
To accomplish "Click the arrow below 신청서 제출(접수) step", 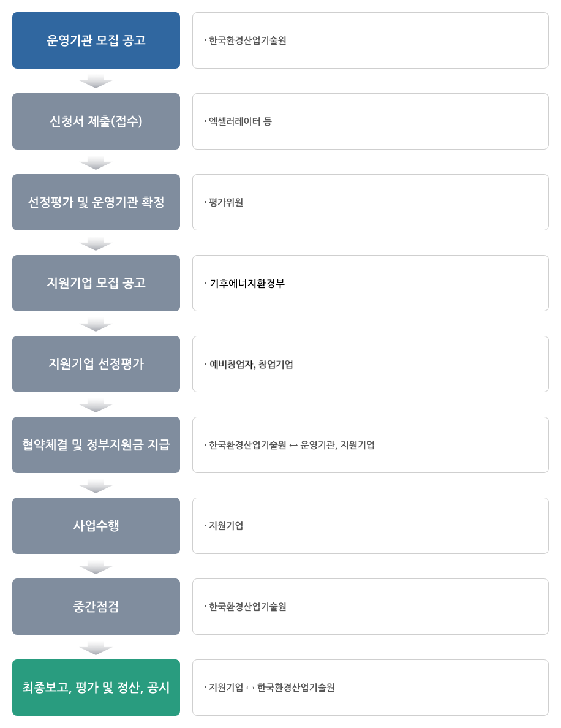I will pos(96,162).
